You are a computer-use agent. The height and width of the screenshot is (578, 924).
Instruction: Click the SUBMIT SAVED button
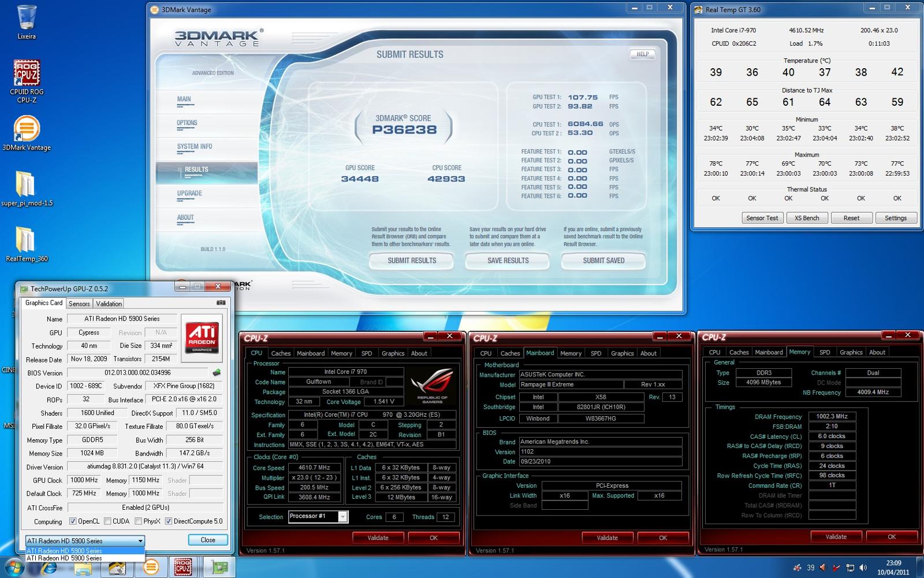(603, 261)
